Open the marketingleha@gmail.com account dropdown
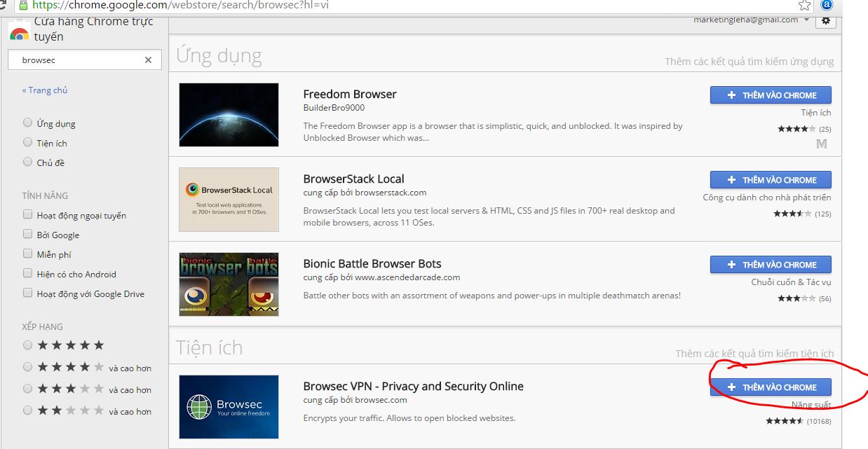 point(752,20)
